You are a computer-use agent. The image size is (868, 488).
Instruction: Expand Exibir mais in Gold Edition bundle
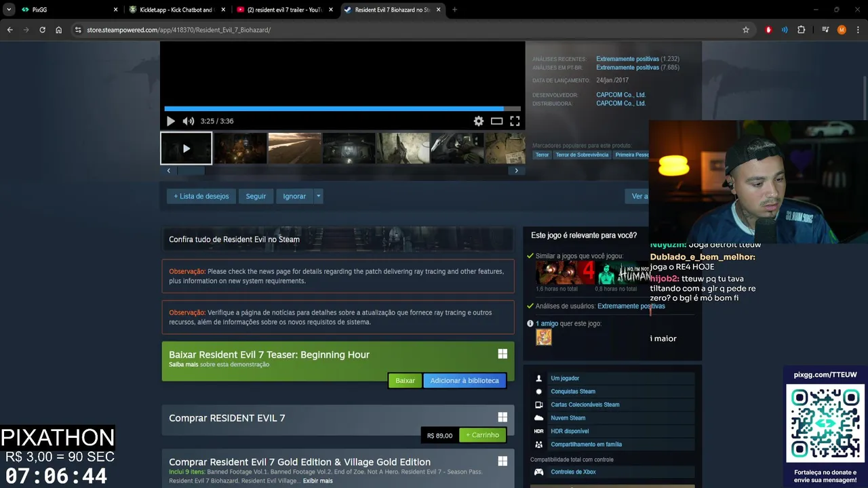[317, 481]
